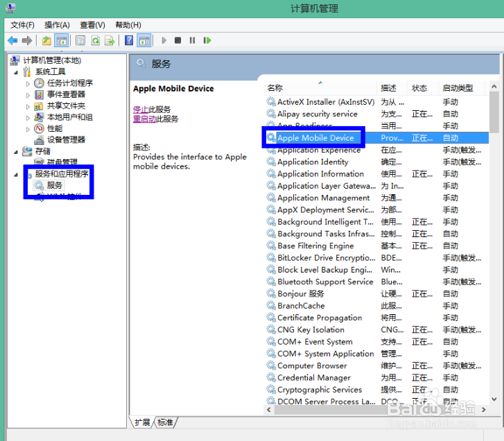Toggle the show/hide action pane icon
504x441 pixels.
[144, 40]
